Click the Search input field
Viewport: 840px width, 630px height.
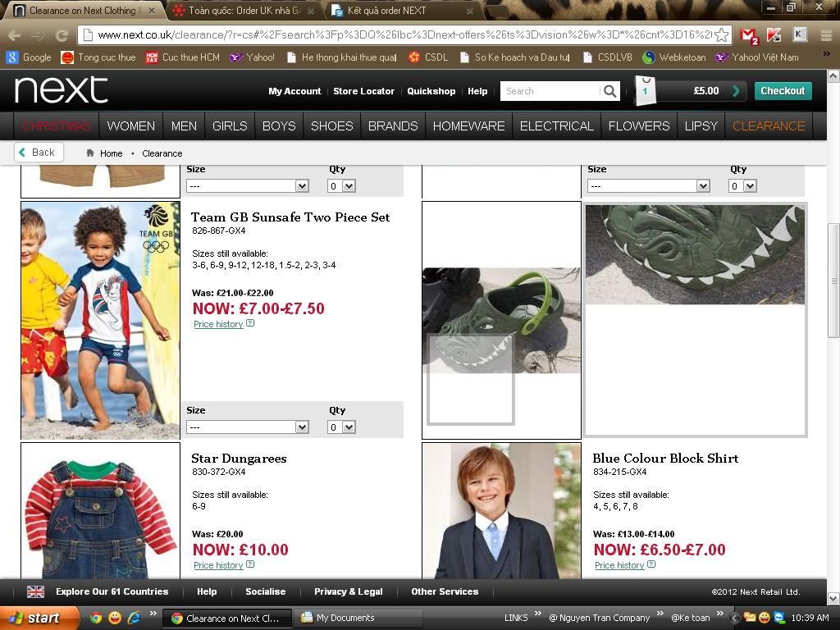(550, 91)
